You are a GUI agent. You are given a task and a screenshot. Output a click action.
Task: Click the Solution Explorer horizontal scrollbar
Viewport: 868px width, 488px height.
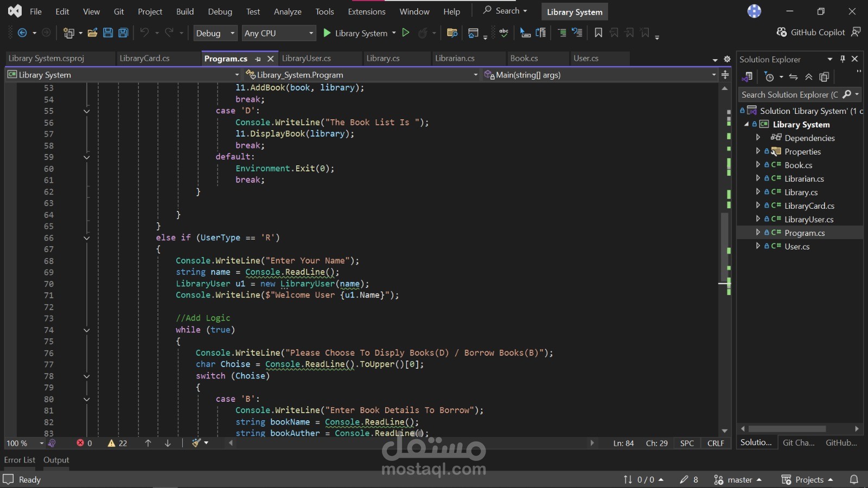point(787,429)
